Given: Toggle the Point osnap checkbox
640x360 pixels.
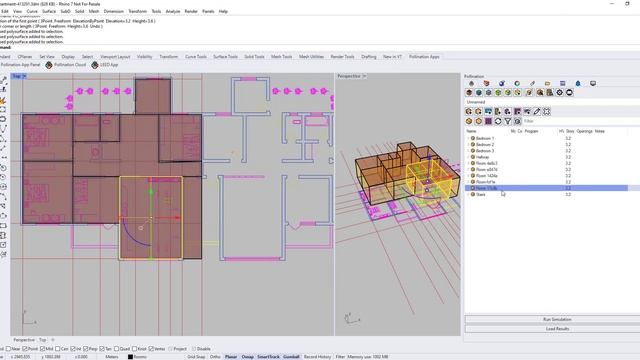Looking at the screenshot, I should tap(25, 349).
